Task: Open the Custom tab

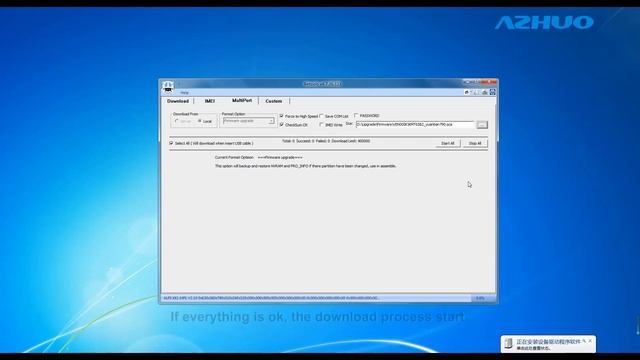Action: point(273,101)
